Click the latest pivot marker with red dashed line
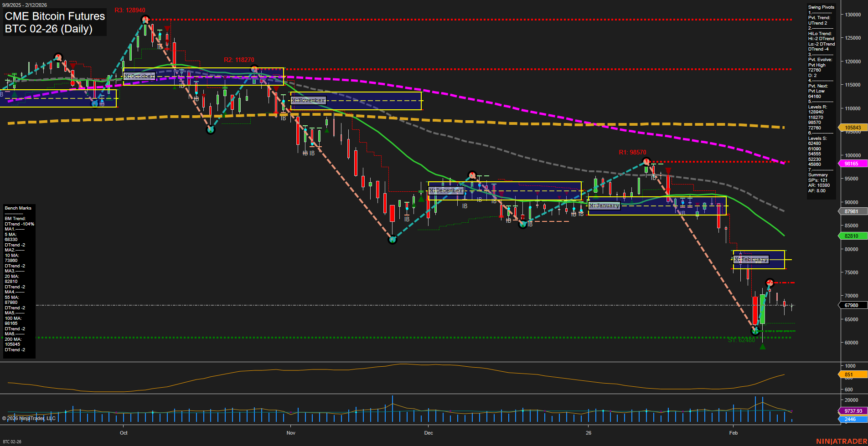 770,282
